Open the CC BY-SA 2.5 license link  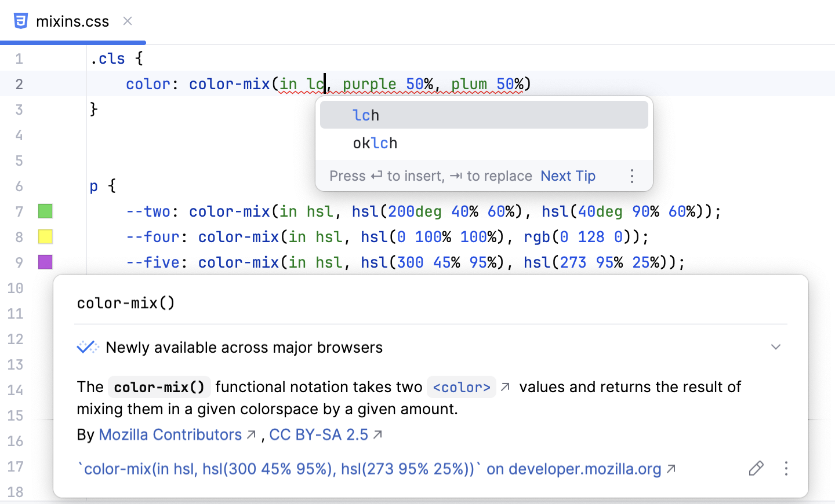click(x=318, y=434)
